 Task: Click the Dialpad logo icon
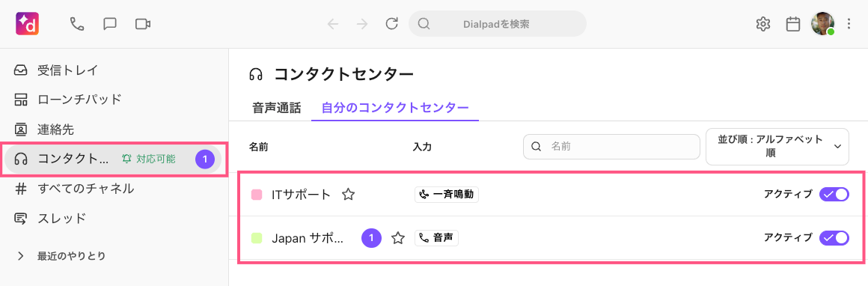pos(28,24)
